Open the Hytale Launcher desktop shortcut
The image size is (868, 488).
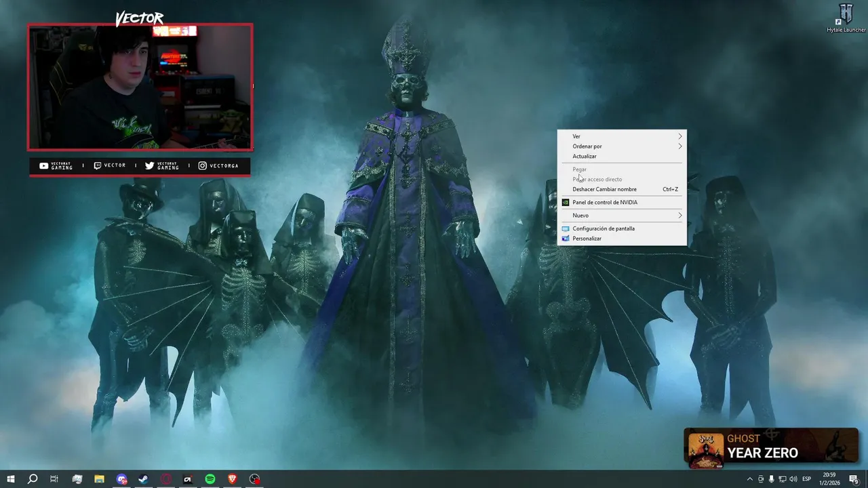(846, 18)
